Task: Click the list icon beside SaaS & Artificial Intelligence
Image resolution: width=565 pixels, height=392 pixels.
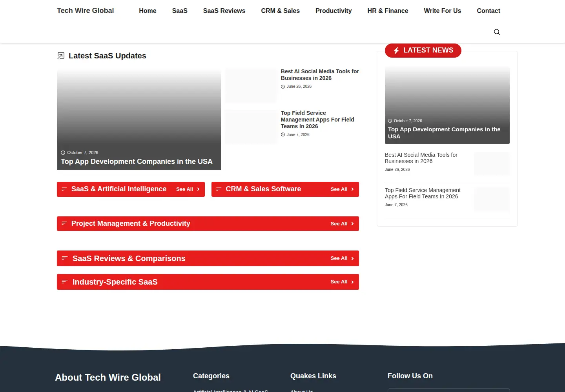Action: [64, 189]
